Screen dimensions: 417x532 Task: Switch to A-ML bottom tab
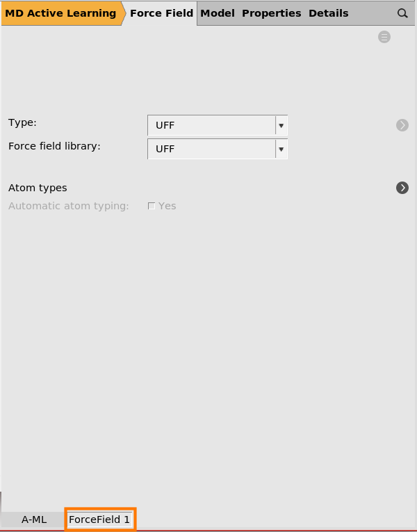click(x=34, y=519)
